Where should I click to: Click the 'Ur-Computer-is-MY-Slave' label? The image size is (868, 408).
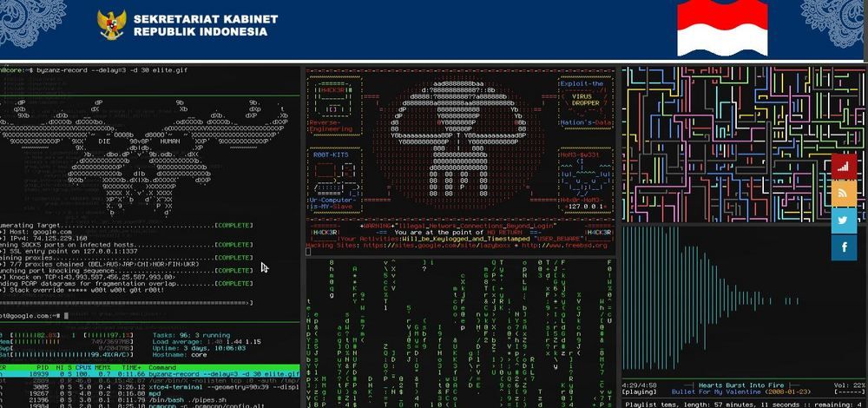point(331,203)
